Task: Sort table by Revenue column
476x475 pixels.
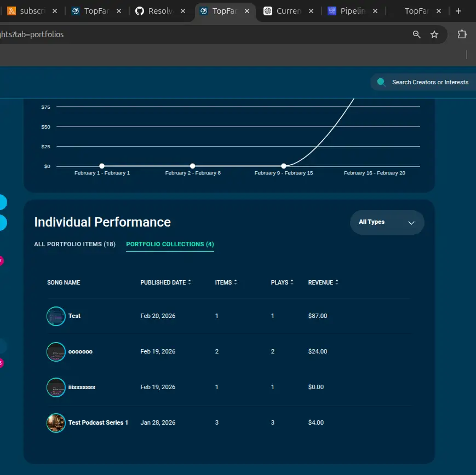Action: click(323, 282)
